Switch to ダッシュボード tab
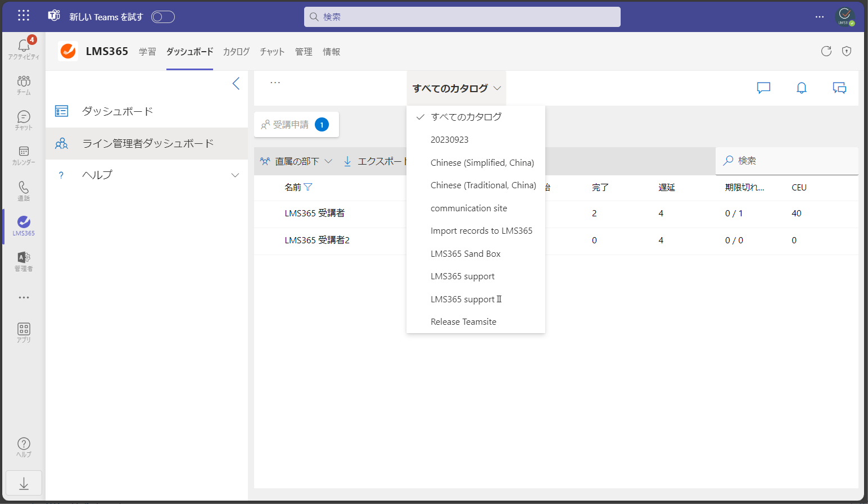 tap(189, 52)
